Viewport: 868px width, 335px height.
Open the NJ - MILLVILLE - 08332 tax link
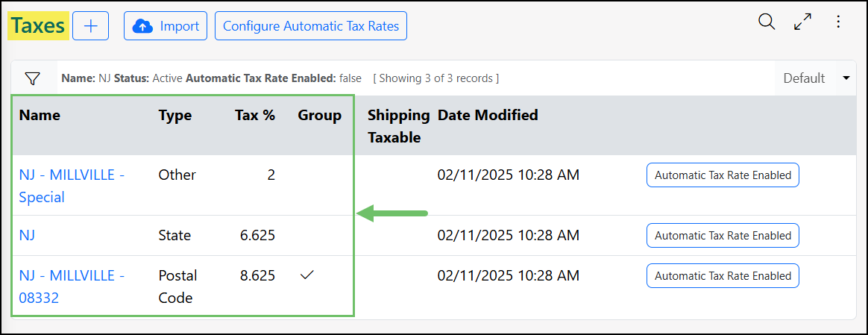(x=72, y=287)
